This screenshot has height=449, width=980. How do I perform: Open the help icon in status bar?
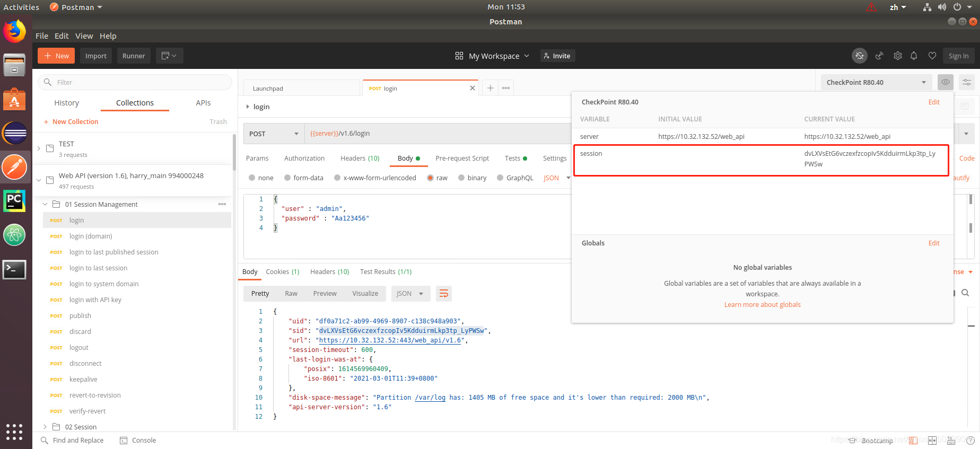[970, 441]
